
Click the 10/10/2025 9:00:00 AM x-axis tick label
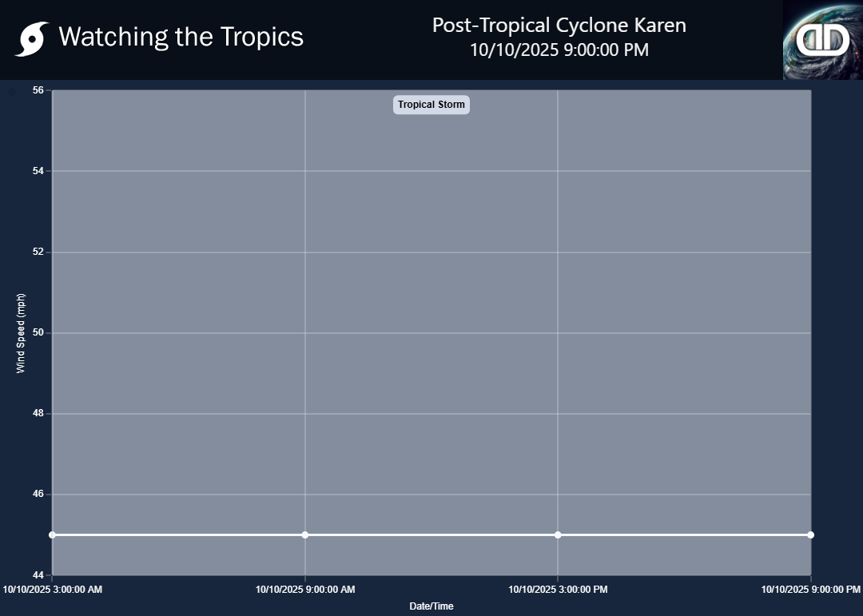click(x=305, y=590)
